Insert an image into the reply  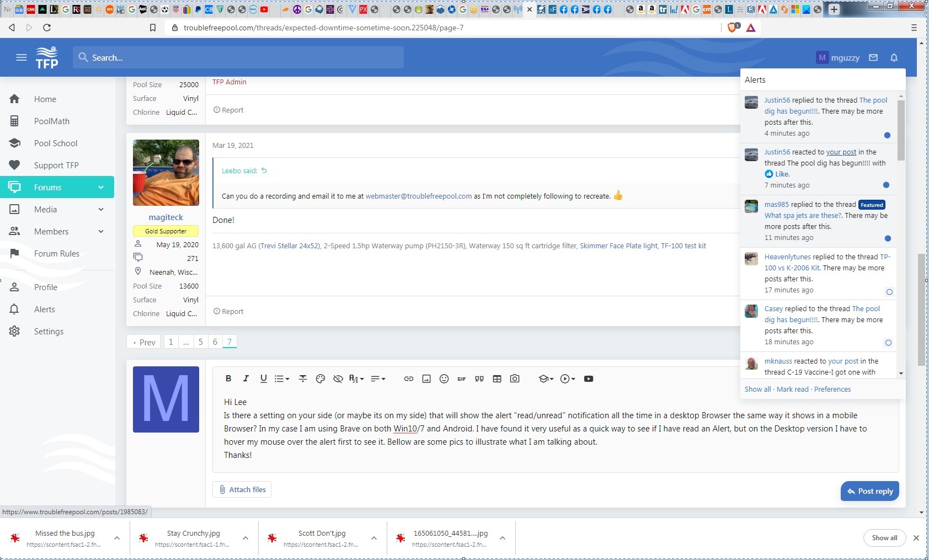(x=426, y=378)
